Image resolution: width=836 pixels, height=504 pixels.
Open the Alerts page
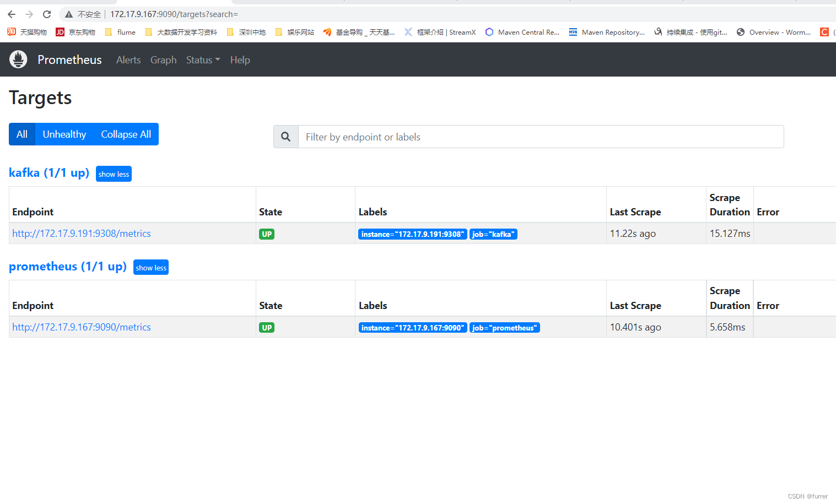(x=128, y=59)
